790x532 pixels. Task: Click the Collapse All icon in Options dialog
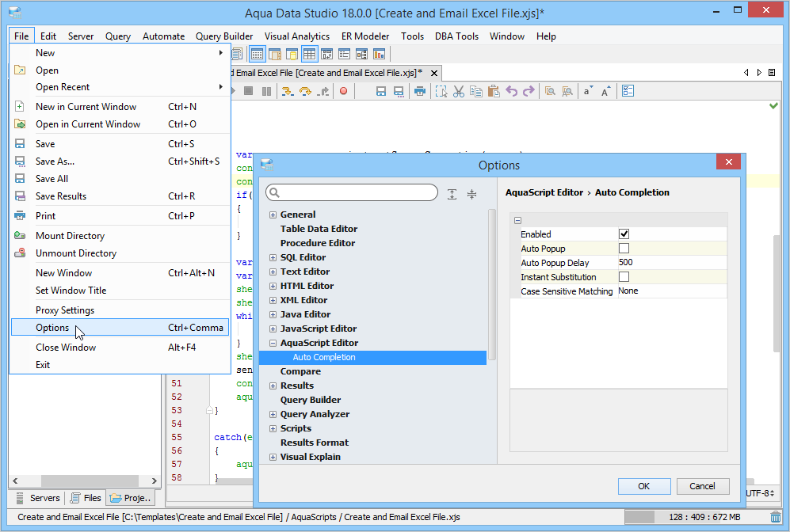coord(471,194)
